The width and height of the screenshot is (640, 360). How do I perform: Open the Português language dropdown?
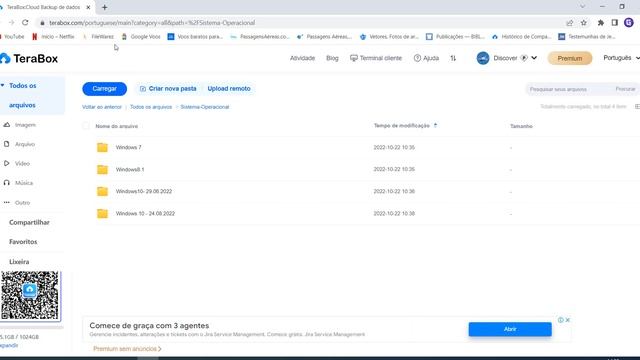[622, 58]
